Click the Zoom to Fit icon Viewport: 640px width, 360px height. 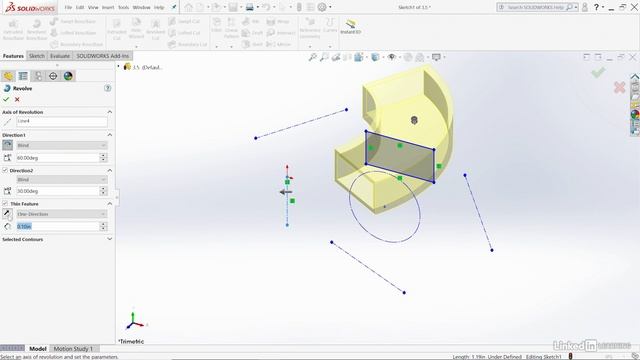tap(313, 57)
